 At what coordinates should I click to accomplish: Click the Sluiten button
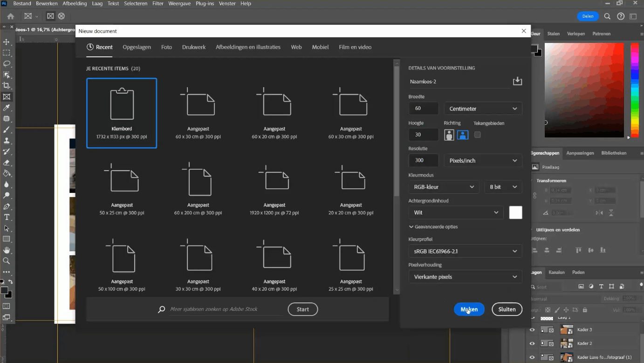click(507, 309)
